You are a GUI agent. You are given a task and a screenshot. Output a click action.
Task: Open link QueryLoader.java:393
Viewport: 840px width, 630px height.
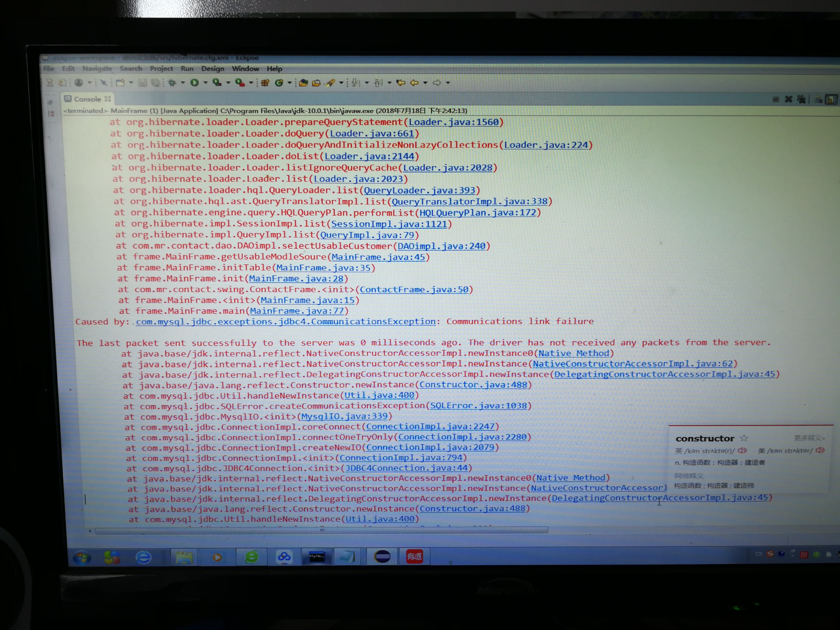[x=420, y=190]
